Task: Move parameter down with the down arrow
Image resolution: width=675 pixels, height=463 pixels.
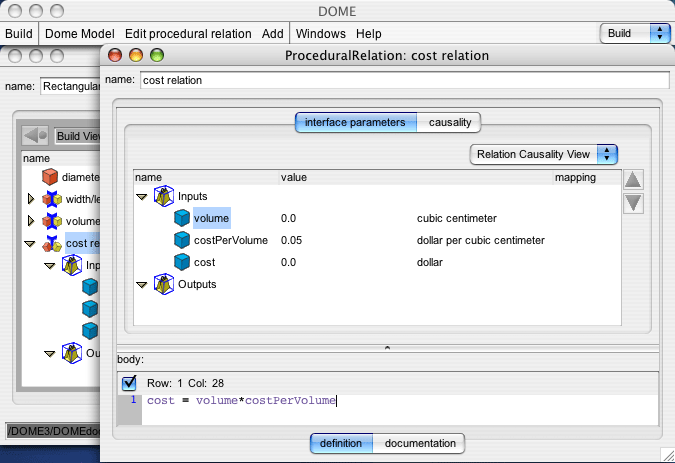Action: tap(633, 203)
